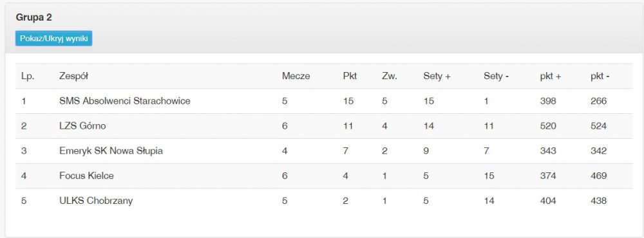Click the Lp. column header
This screenshot has width=644, height=238.
pos(28,76)
